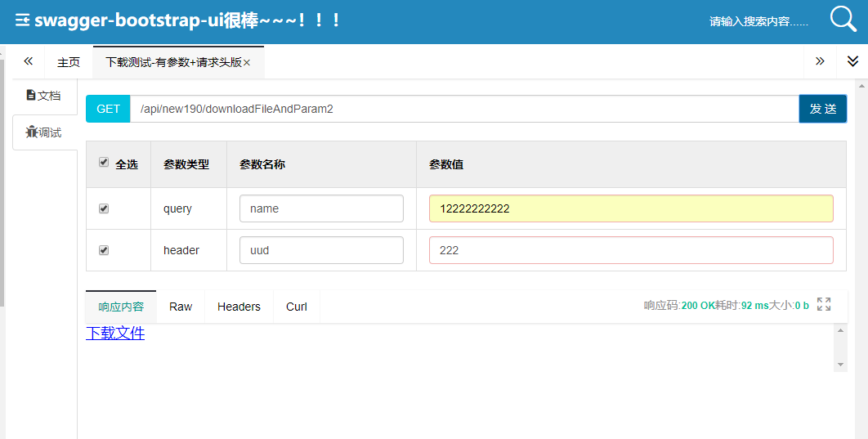Uncheck the header uud parameter checkbox
Viewport: 868px width, 439px height.
pos(104,250)
